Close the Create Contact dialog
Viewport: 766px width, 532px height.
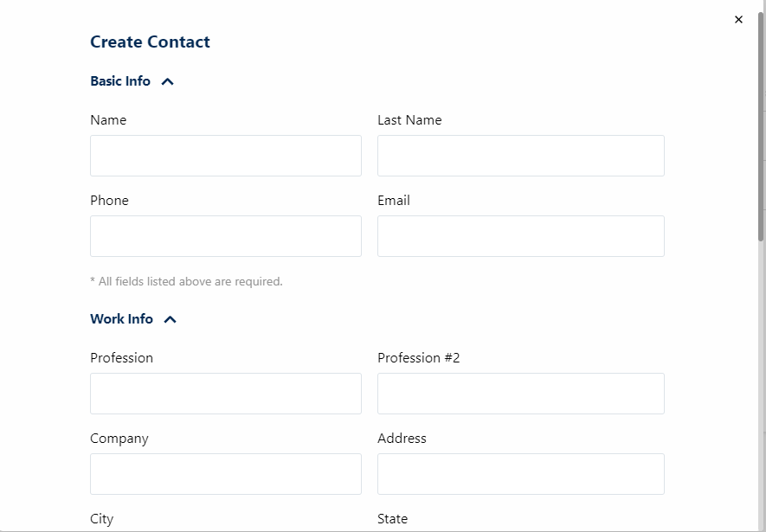tap(738, 20)
